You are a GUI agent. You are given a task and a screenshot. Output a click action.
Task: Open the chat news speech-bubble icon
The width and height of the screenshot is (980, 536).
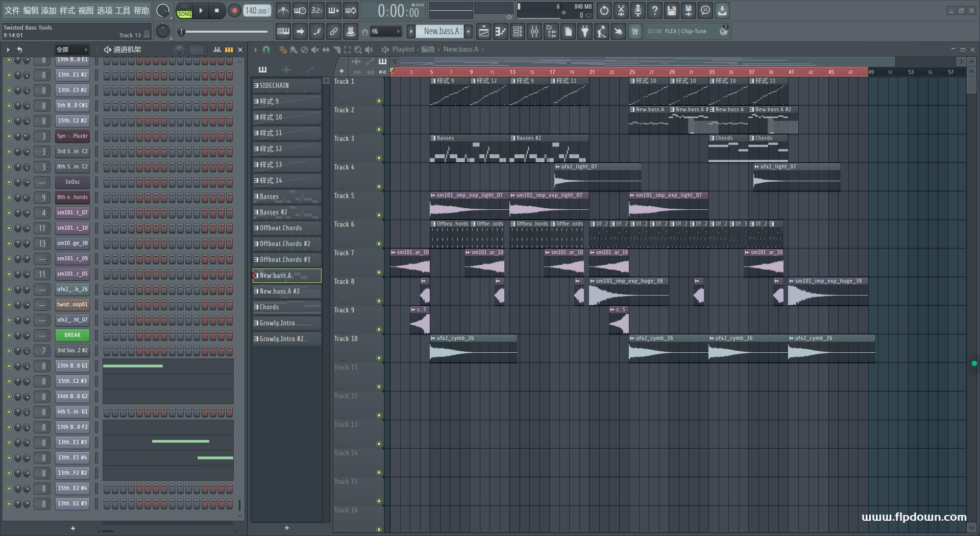point(705,10)
